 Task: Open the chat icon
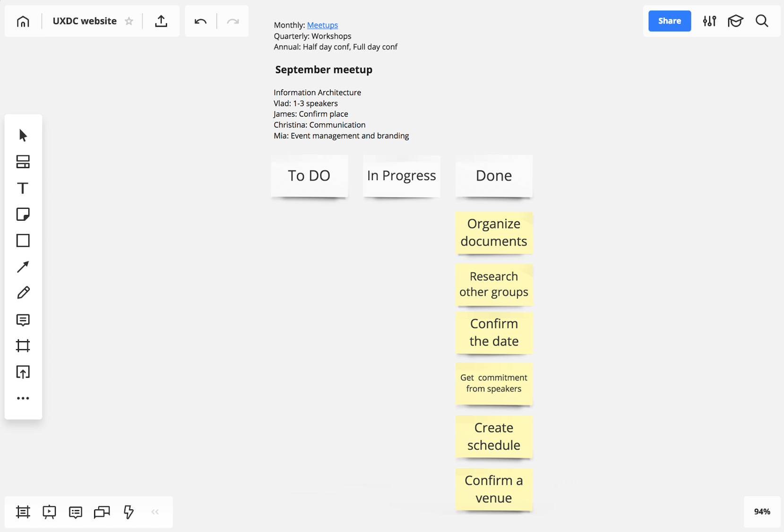[102, 512]
